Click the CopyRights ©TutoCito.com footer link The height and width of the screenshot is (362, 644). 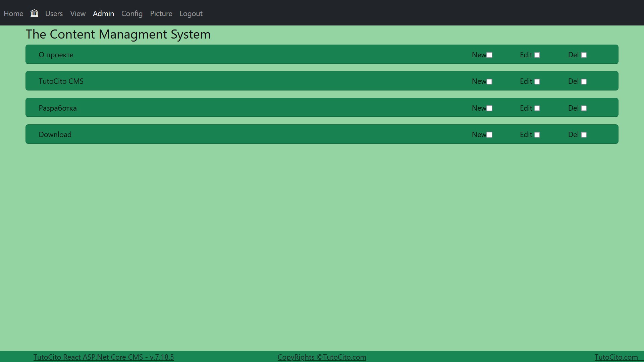322,357
